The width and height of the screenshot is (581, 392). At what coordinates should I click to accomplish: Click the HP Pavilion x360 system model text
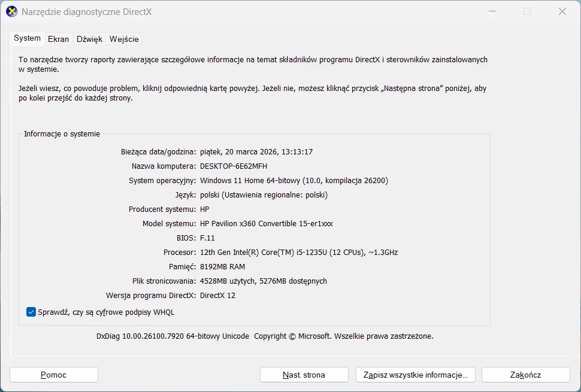266,223
